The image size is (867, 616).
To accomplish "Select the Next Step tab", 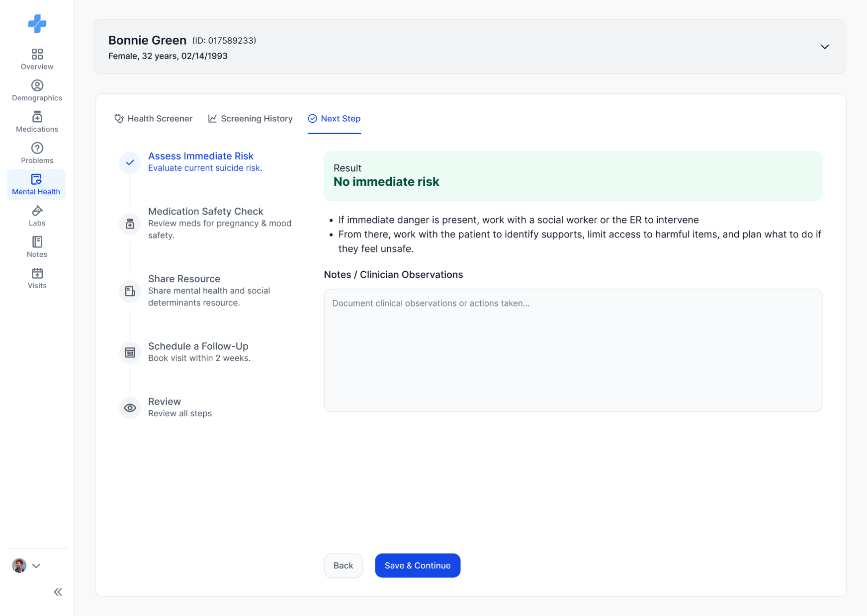I will pyautogui.click(x=334, y=119).
